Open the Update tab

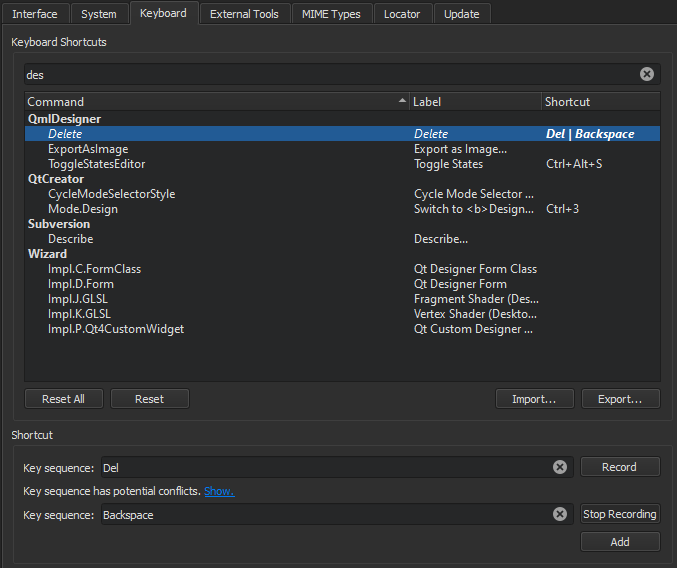pyautogui.click(x=461, y=14)
